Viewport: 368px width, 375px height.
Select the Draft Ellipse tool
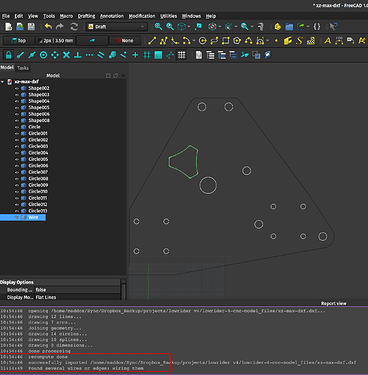tap(214, 41)
